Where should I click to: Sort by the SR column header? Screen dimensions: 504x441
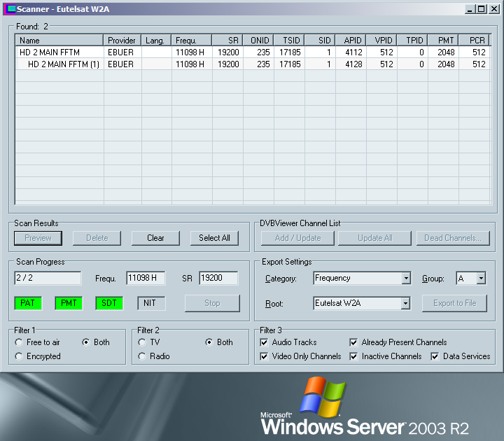click(x=227, y=41)
